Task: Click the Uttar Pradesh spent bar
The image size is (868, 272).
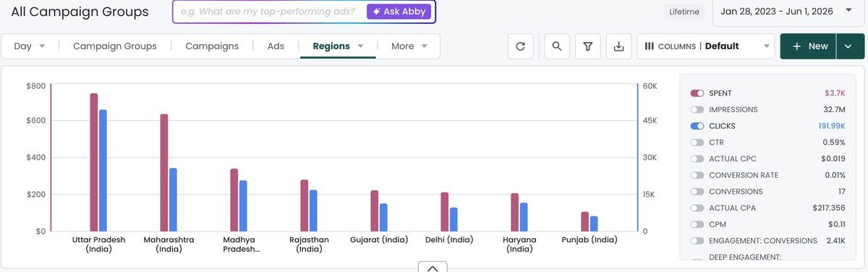Action: point(94,162)
